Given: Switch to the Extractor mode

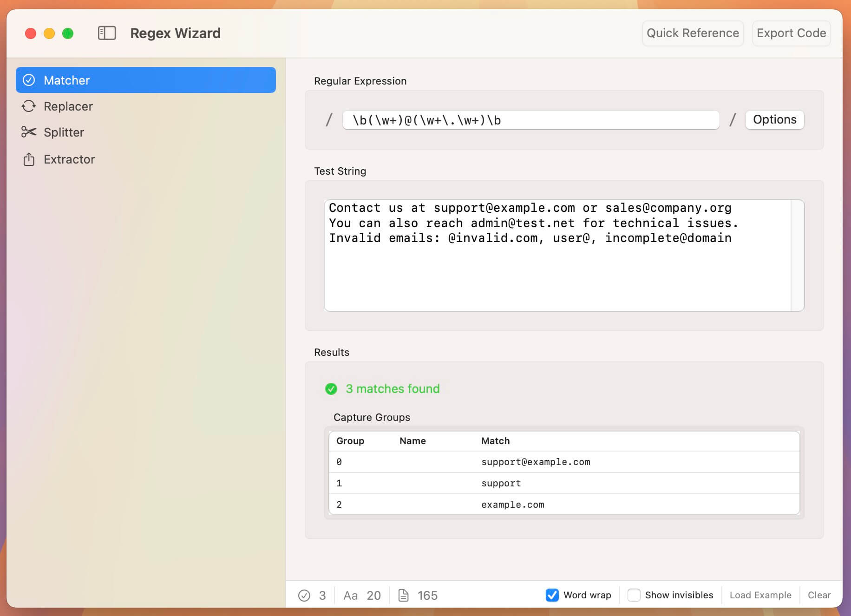Looking at the screenshot, I should [69, 159].
